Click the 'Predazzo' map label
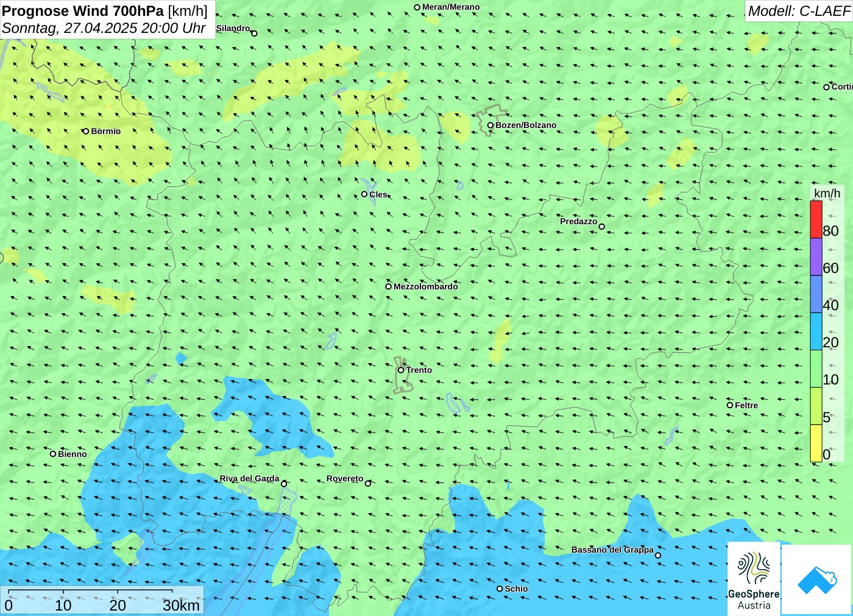 (578, 221)
